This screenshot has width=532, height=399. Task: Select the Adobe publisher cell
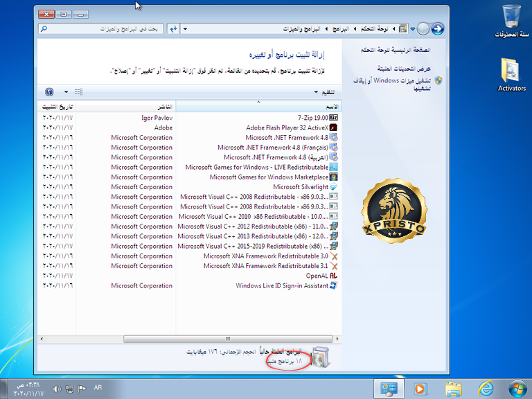click(163, 127)
